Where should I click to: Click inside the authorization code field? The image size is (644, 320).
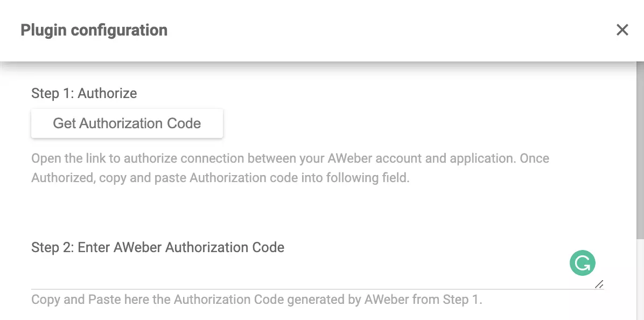[x=269, y=275]
